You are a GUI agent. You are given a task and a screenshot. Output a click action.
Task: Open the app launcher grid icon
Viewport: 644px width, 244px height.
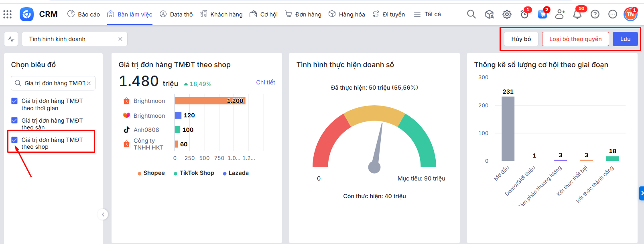point(7,14)
